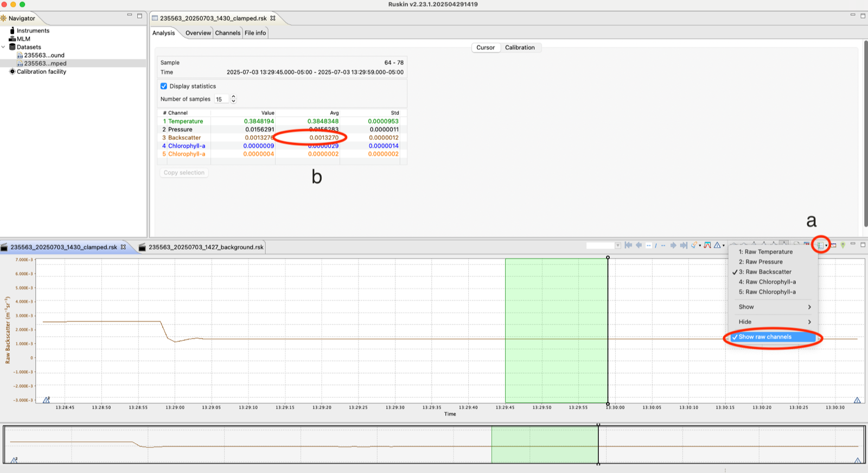This screenshot has height=473, width=868.
Task: Toggle the Display statistics checkbox
Action: [x=164, y=86]
